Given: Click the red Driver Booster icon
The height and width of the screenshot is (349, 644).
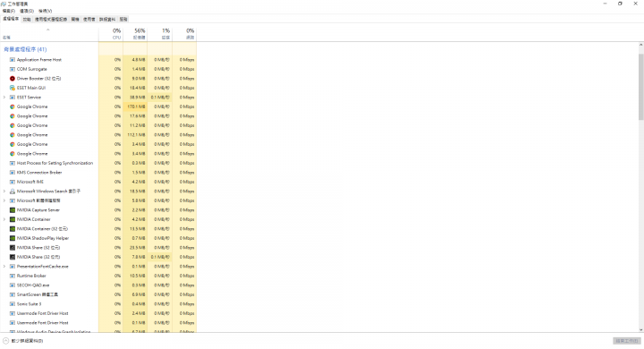Looking at the screenshot, I should [13, 79].
